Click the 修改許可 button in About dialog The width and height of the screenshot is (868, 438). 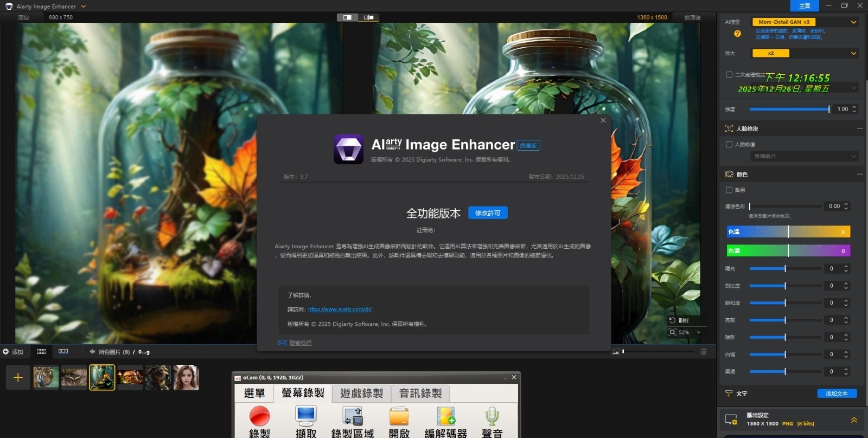click(488, 213)
